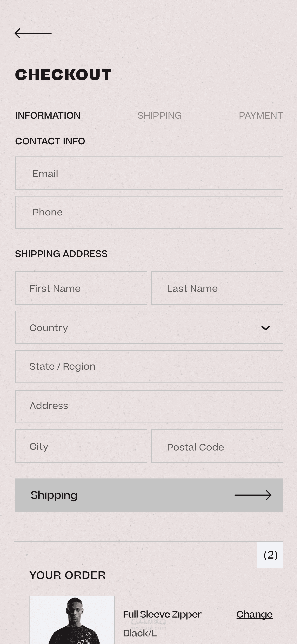Switch to the SHIPPING step tab
The height and width of the screenshot is (644, 297).
pos(159,115)
